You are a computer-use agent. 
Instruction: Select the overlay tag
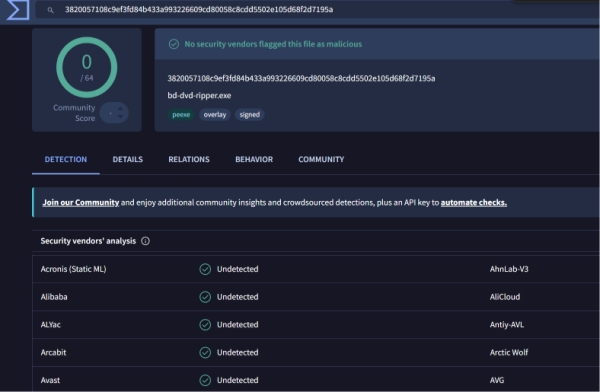coord(215,114)
